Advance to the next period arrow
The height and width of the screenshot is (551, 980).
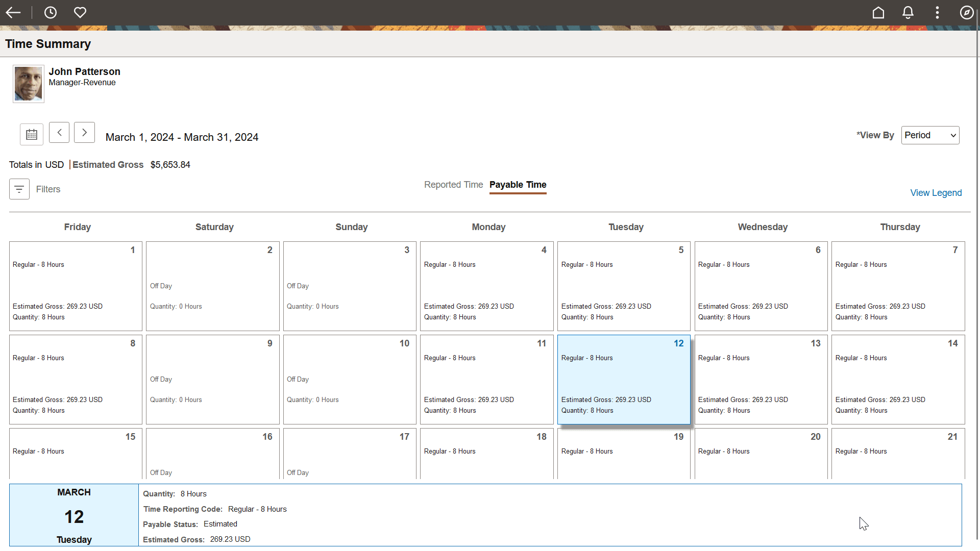tap(84, 132)
